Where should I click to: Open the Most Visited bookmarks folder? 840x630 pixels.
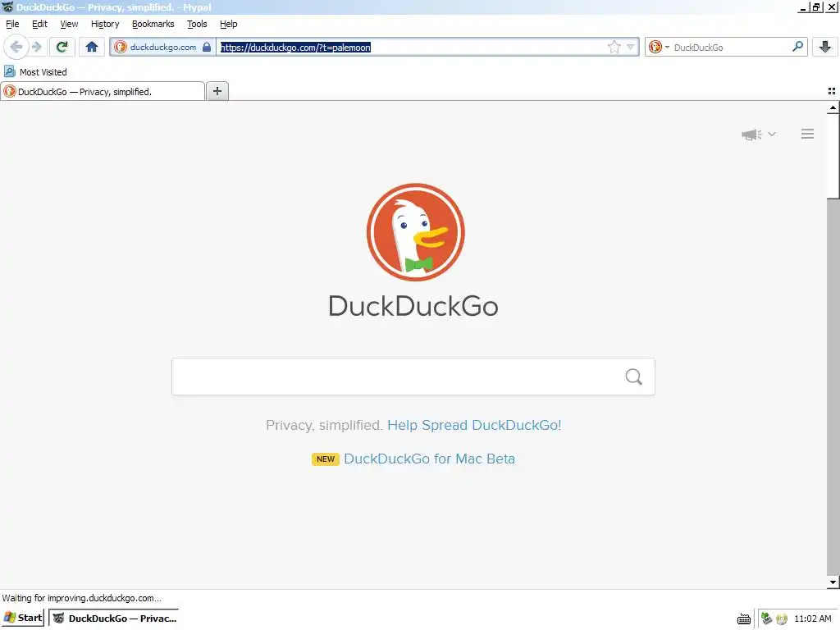pyautogui.click(x=35, y=72)
